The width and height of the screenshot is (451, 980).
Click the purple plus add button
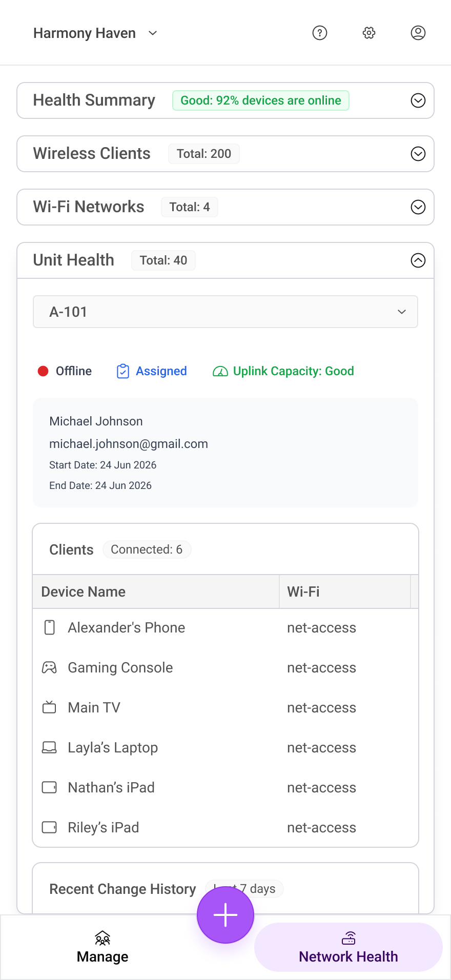point(225,915)
